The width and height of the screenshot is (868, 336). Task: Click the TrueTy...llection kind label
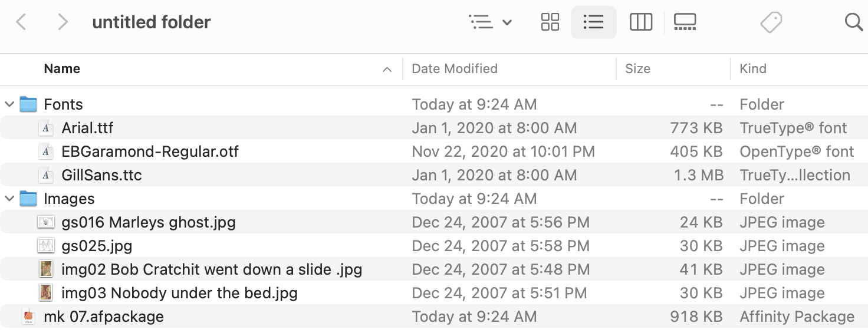(795, 175)
